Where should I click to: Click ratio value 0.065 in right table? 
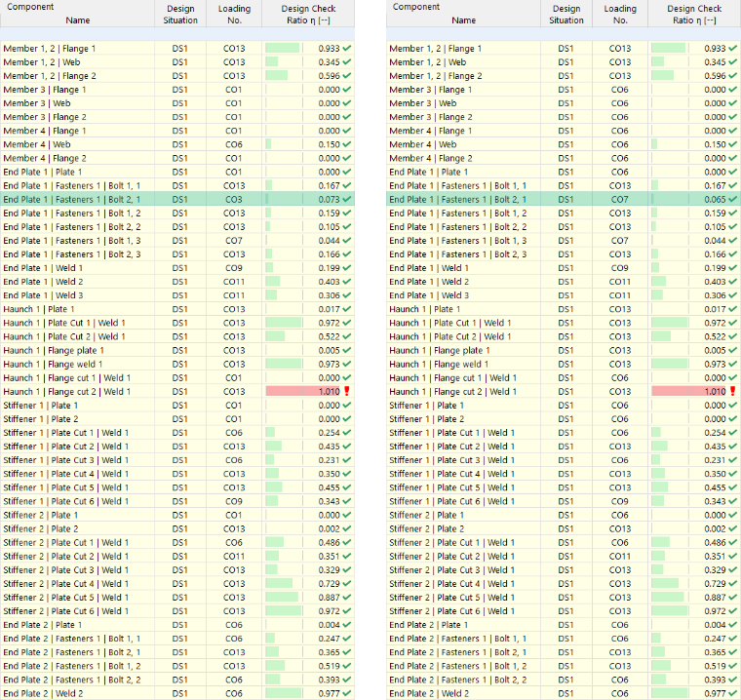tap(715, 200)
